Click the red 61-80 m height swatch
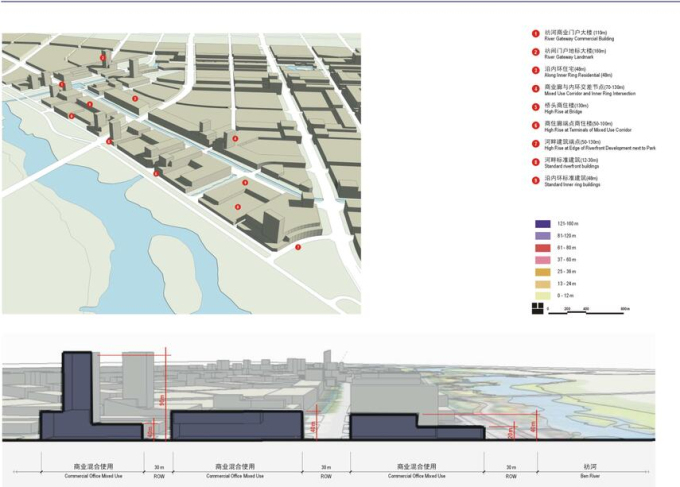Viewport: 680px width, 487px height. [x=542, y=249]
